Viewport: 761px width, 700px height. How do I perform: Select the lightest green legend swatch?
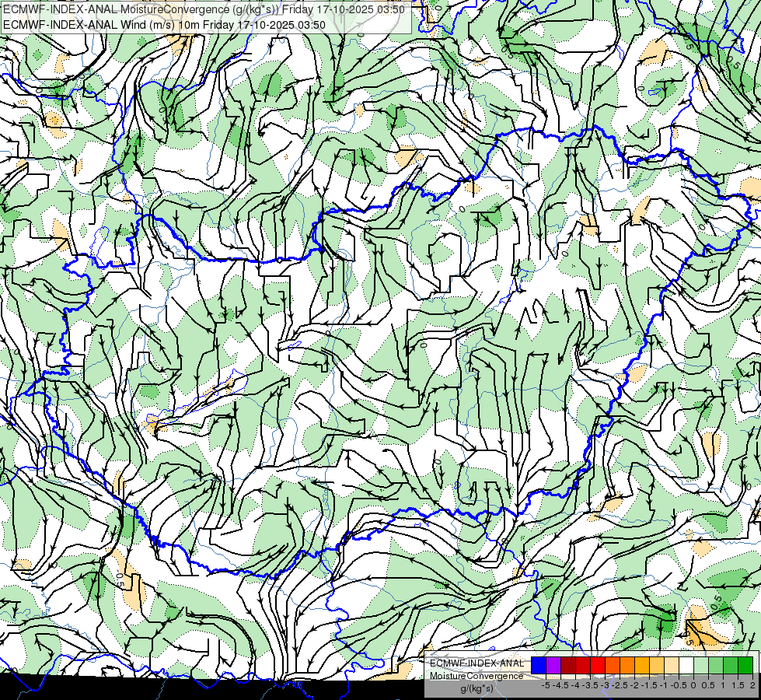[x=700, y=665]
